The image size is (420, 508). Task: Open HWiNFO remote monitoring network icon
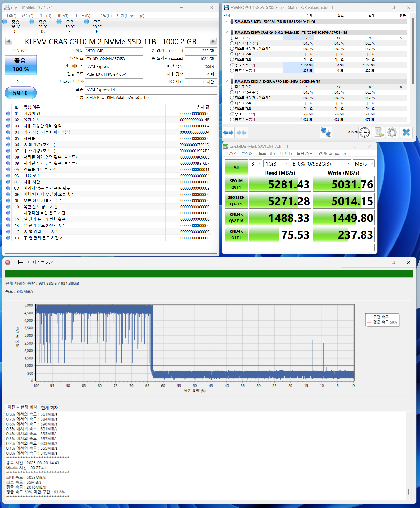tap(326, 133)
